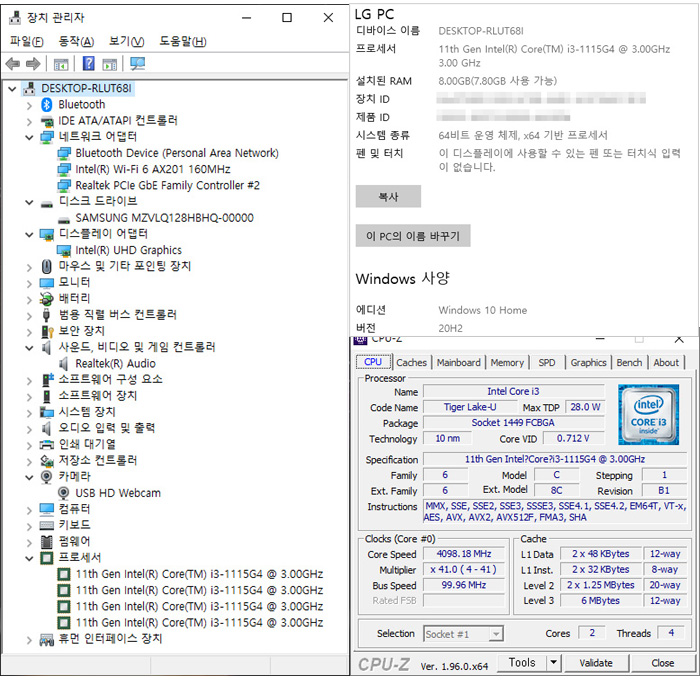Click the Back arrow in Device Manager toolbar
The height and width of the screenshot is (680, 700).
(x=13, y=64)
